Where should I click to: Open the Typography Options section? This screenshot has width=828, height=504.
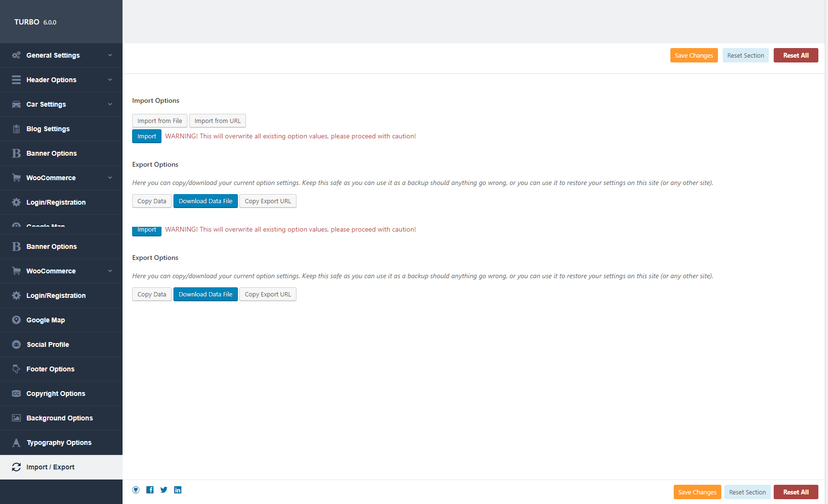coord(59,443)
